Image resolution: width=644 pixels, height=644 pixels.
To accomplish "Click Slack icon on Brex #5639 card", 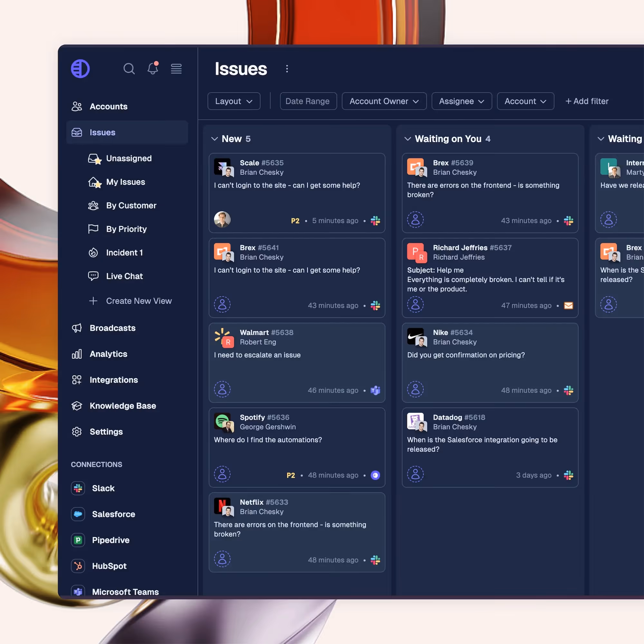I will (x=568, y=221).
